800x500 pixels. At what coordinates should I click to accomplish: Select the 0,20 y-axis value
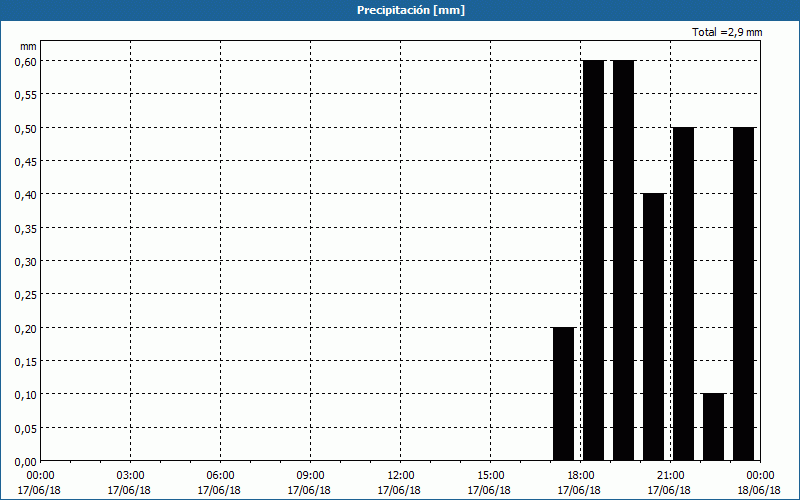[26, 328]
